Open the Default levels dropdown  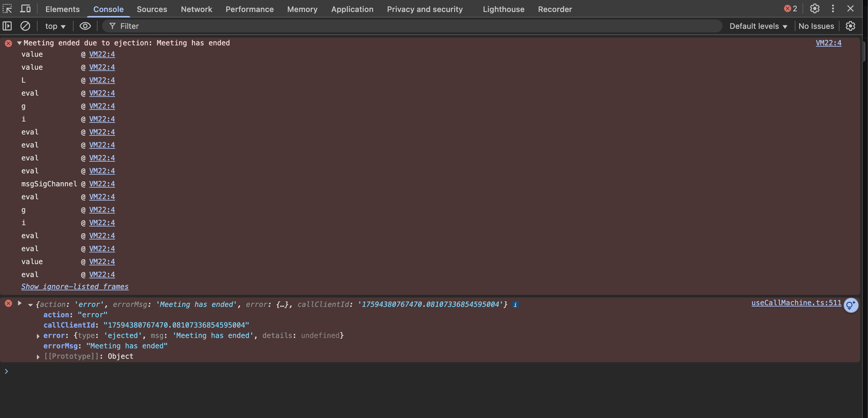pyautogui.click(x=758, y=26)
